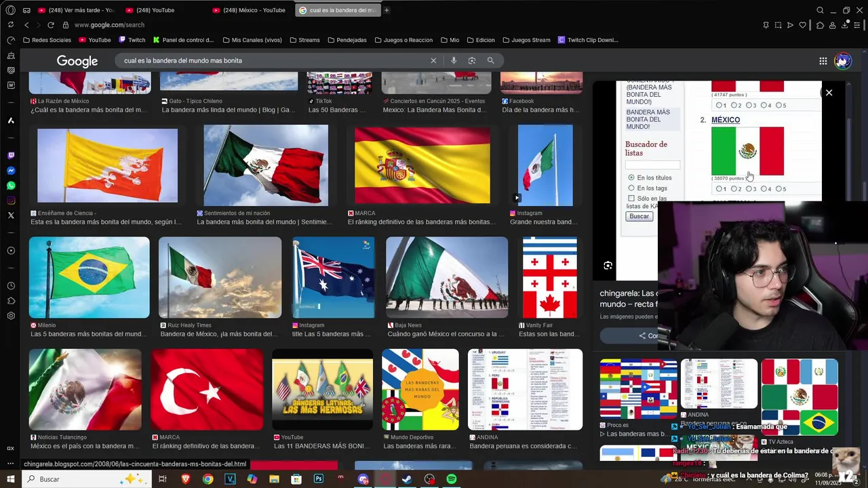
Task: Open Instagram in the Opera sidebar
Action: click(x=11, y=201)
